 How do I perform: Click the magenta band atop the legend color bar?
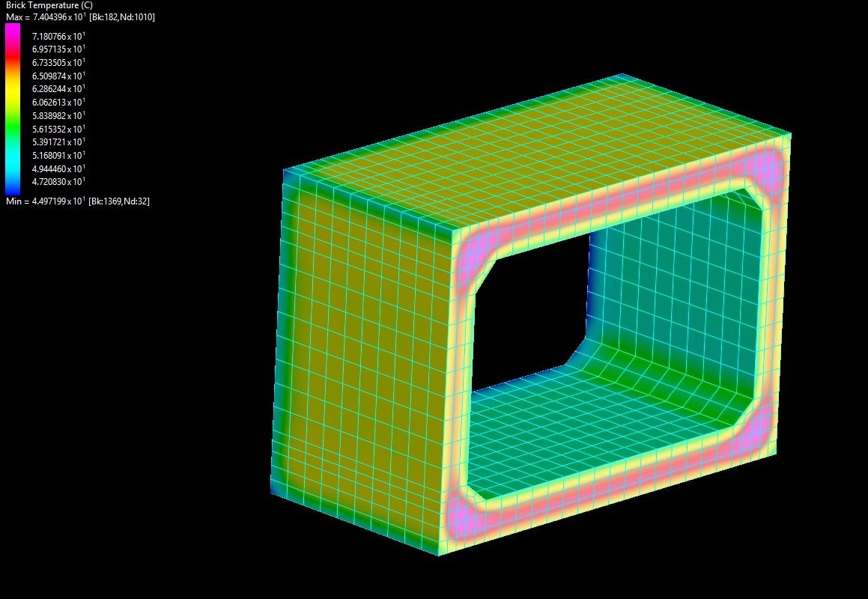point(12,31)
